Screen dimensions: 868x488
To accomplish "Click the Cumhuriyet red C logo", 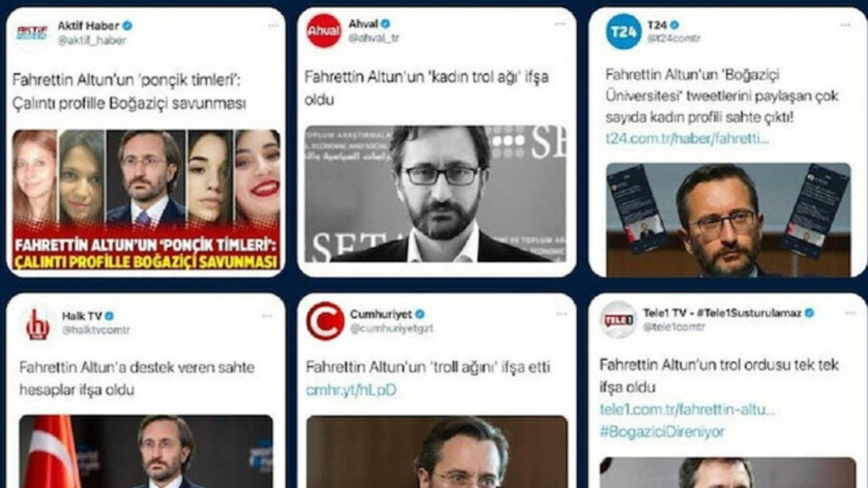I will point(325,321).
